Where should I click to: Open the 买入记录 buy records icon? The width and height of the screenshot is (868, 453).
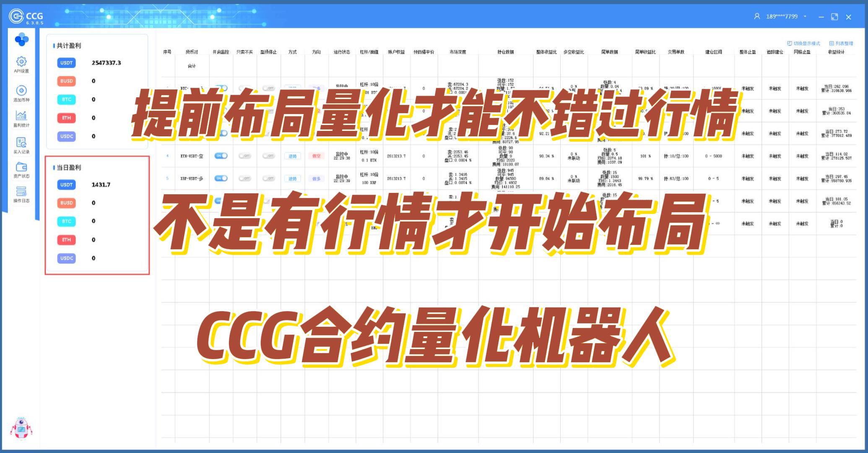[x=21, y=143]
